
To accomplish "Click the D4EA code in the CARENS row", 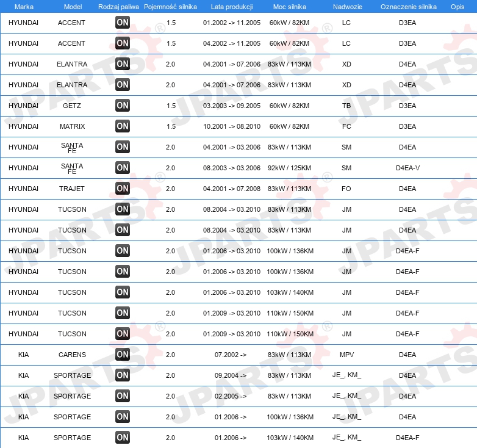I will point(407,355).
